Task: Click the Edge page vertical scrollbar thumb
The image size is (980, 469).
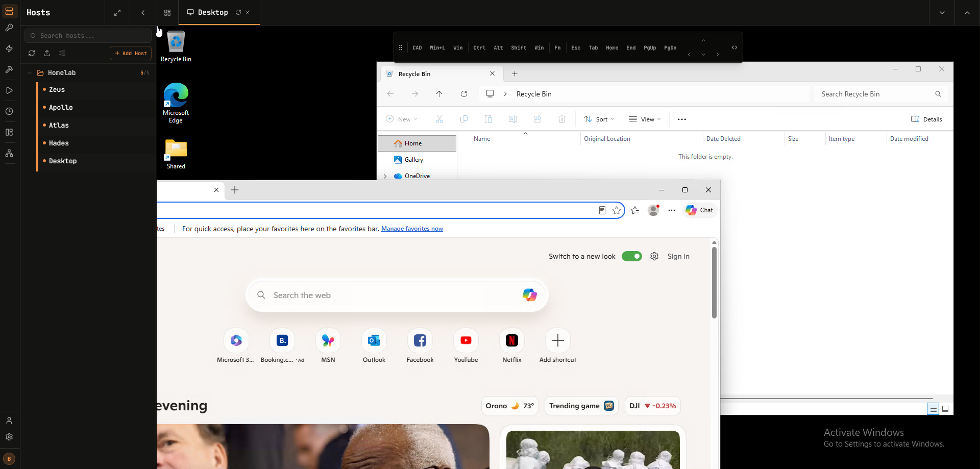Action: (714, 283)
